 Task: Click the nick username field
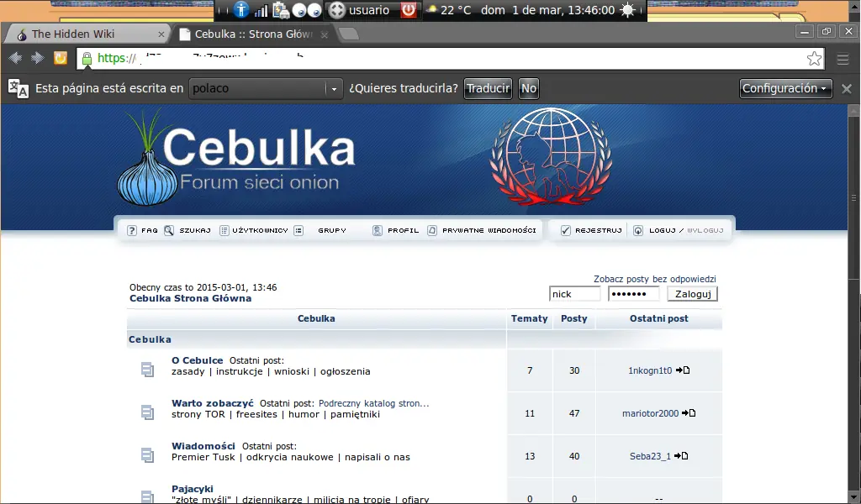[574, 294]
